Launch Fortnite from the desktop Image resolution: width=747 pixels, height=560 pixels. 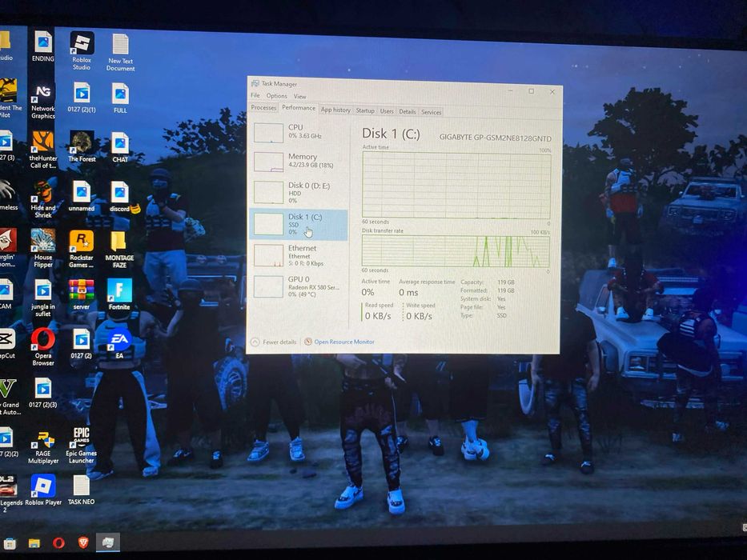click(x=119, y=294)
